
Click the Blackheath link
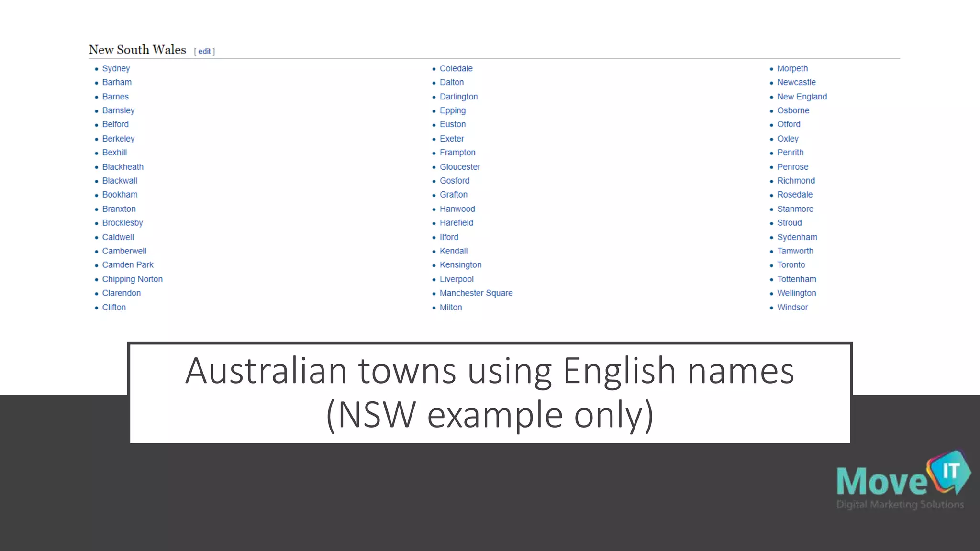click(122, 167)
